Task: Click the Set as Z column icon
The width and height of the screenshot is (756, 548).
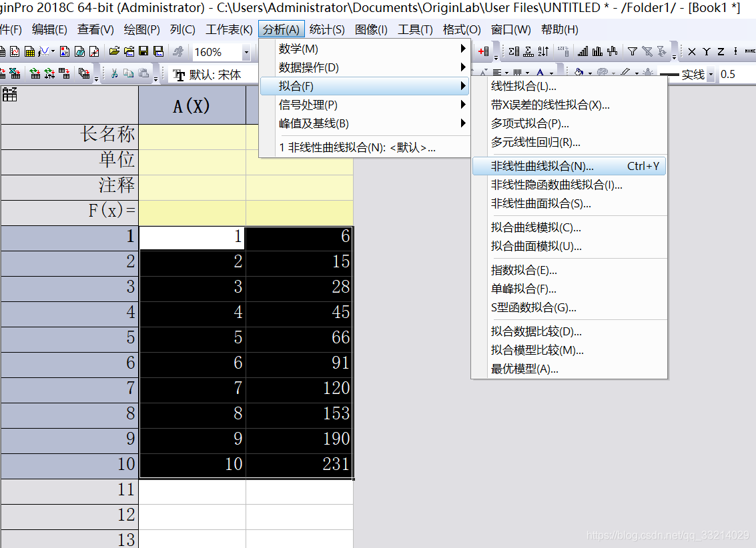Action: click(x=721, y=51)
